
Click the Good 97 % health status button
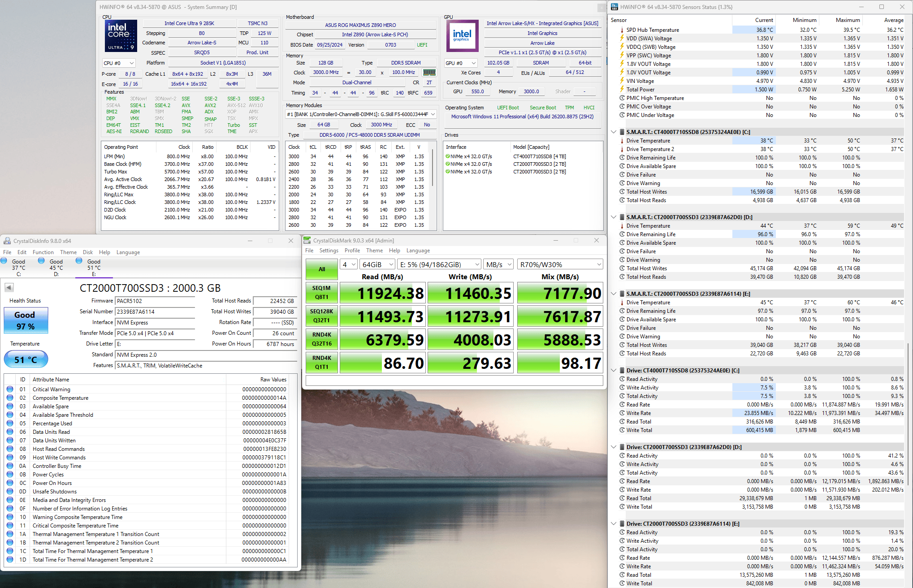(x=26, y=320)
